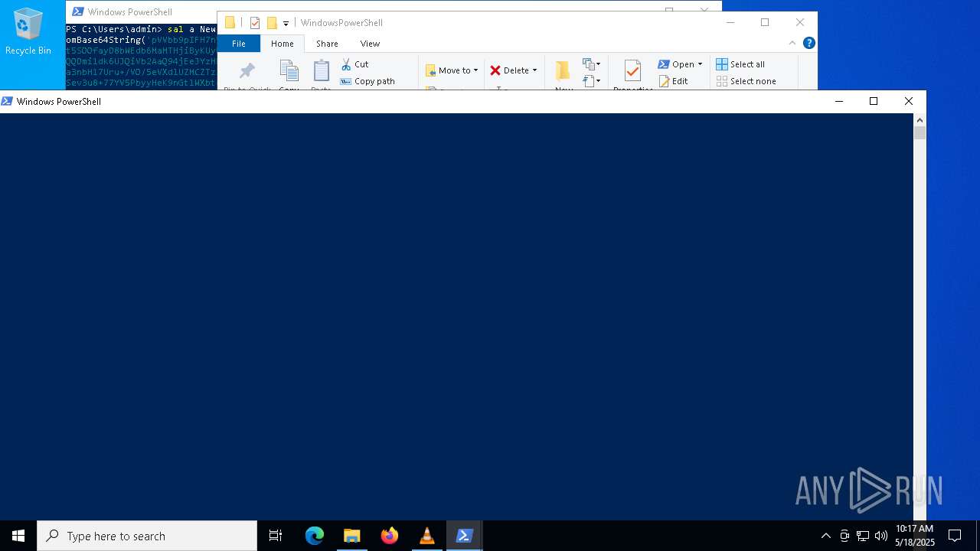Open File Explorer from taskbar
This screenshot has width=980, height=551.
[x=352, y=536]
